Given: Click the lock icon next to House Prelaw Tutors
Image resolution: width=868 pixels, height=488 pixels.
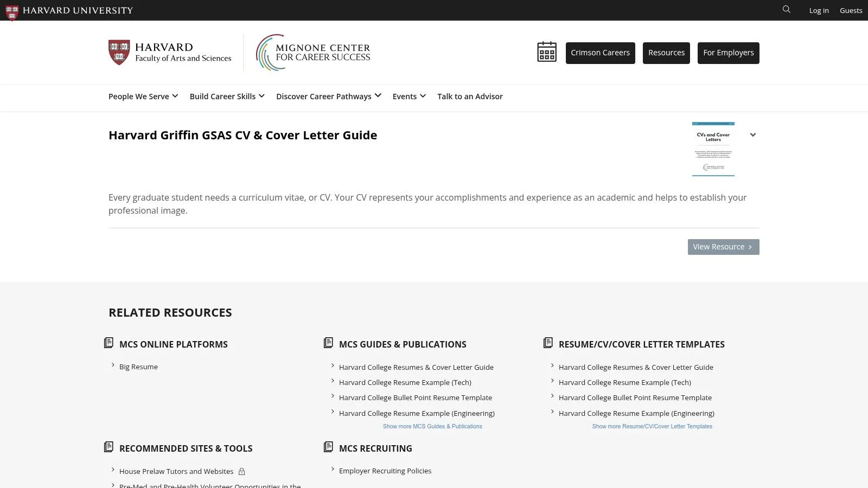Looking at the screenshot, I should 241,471.
